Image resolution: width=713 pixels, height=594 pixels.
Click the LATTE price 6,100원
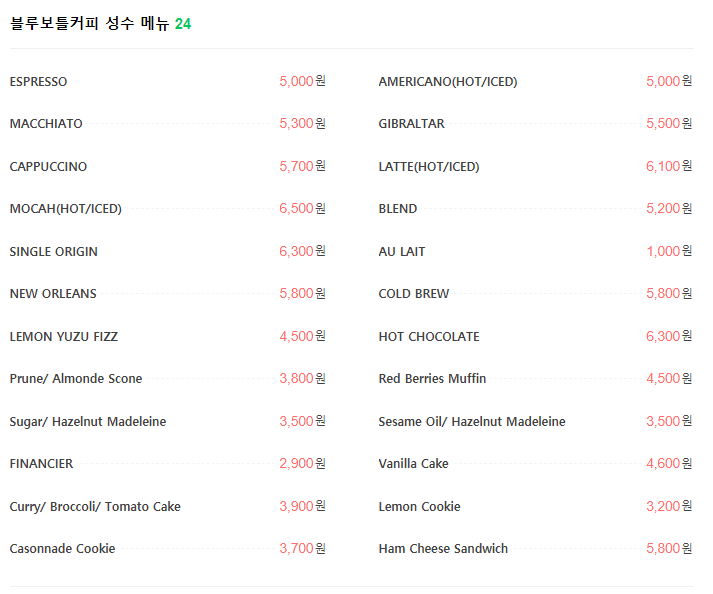[669, 166]
